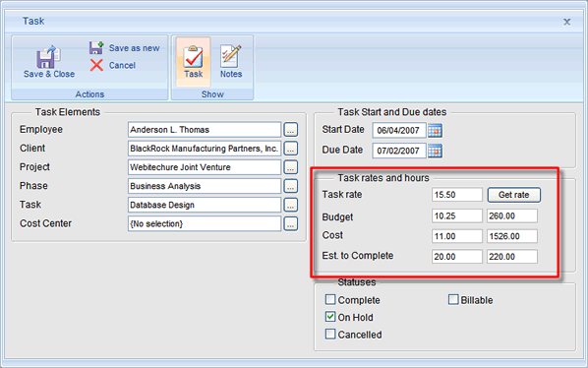Click the Get rate button
The height and width of the screenshot is (368, 588).
coord(513,195)
